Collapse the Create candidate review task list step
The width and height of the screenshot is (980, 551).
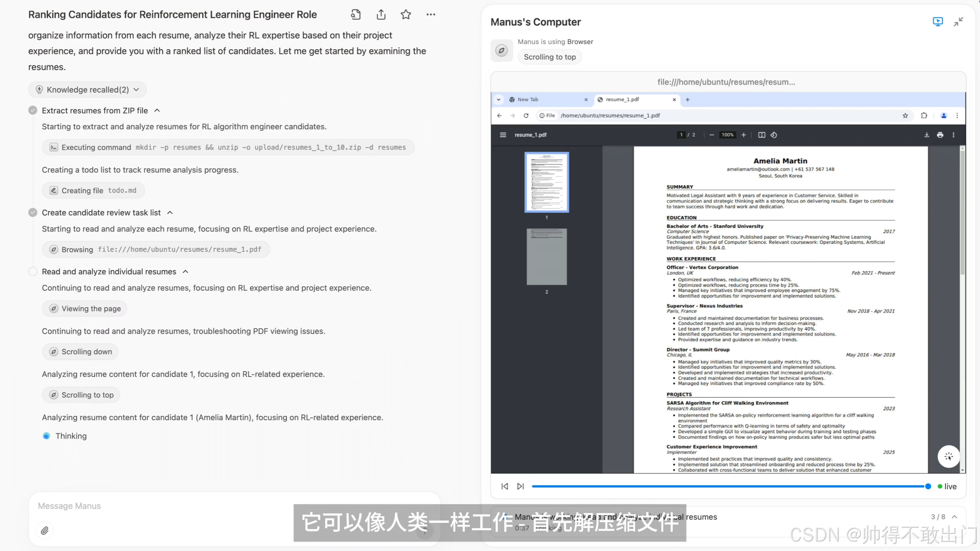(170, 213)
